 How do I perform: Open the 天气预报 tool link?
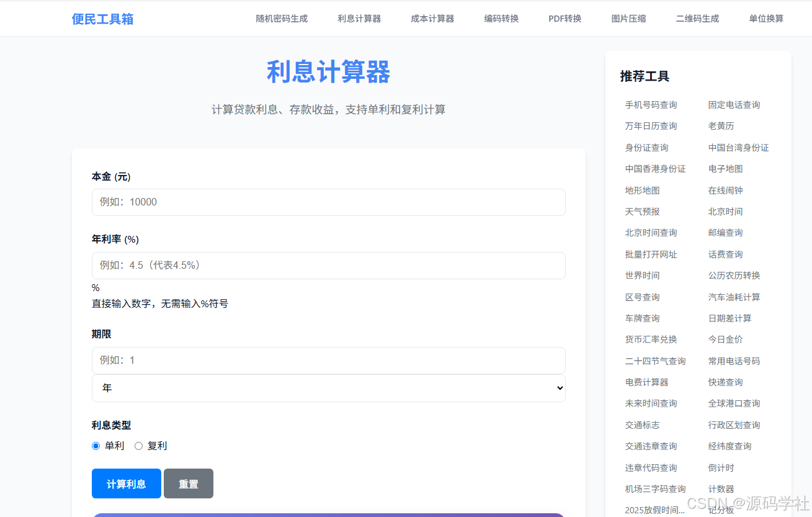pos(642,211)
